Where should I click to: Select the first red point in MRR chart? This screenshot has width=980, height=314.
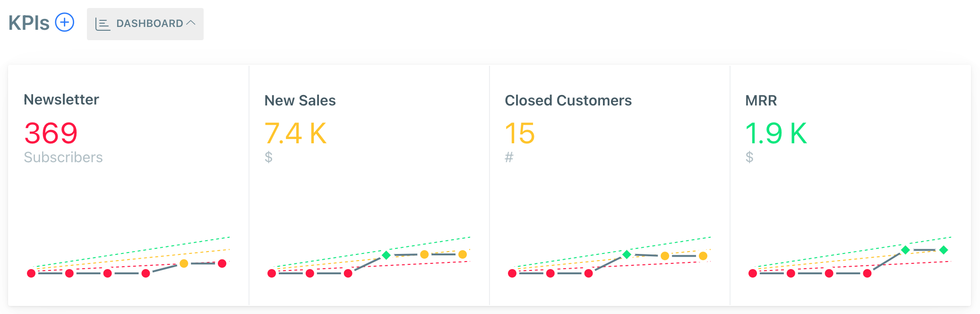click(753, 273)
